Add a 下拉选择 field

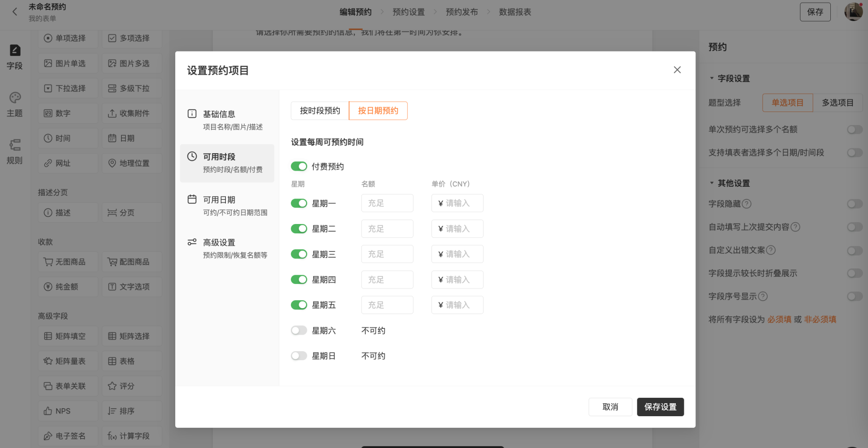click(68, 89)
